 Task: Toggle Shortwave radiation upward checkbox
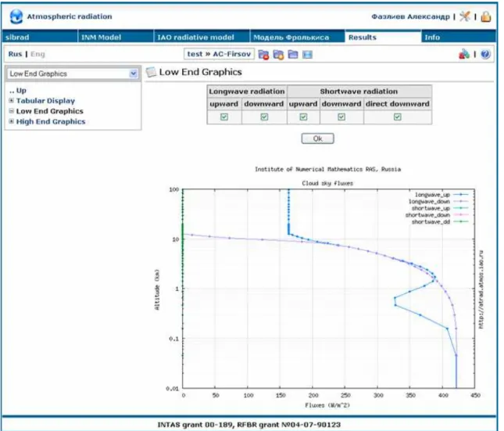tap(303, 117)
